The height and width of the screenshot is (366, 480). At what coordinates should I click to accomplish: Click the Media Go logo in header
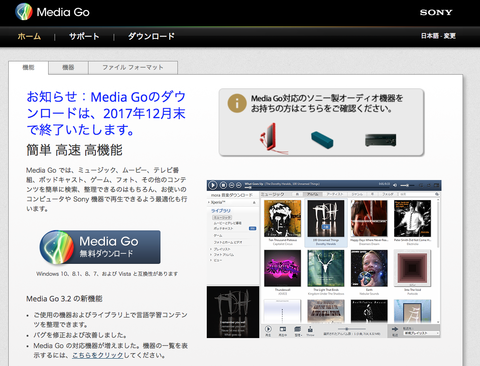pyautogui.click(x=53, y=12)
